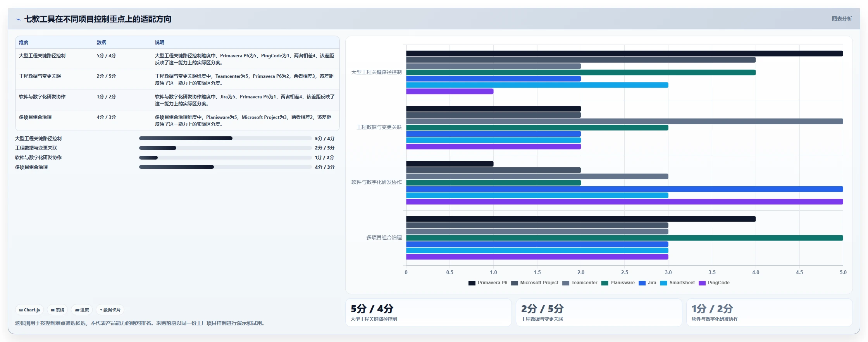Click the 工程数据与变更关联 chart axis label

pyautogui.click(x=379, y=127)
